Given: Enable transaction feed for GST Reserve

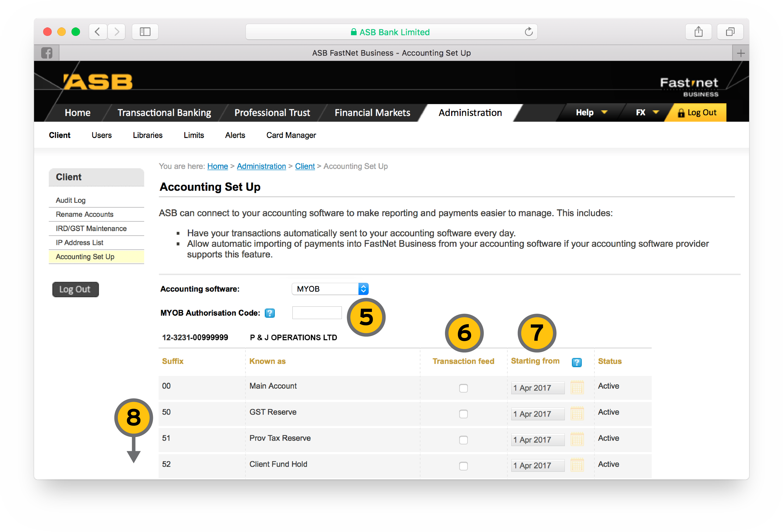Looking at the screenshot, I should click(x=463, y=414).
